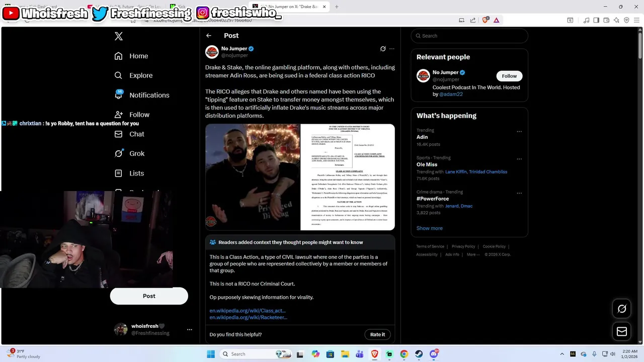Viewport: 644px width, 362px height.
Task: Open Explore in X sidebar
Action: coord(133,75)
